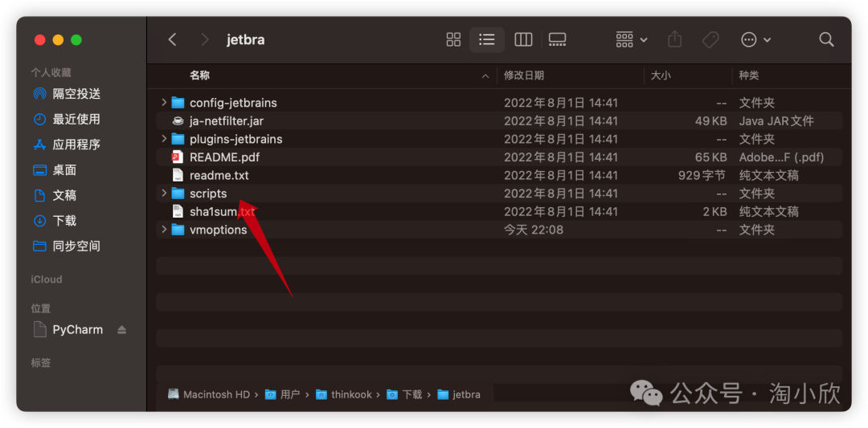Screen dimensions: 868x428
Task: Select the vmoptions folder name
Action: [218, 230]
